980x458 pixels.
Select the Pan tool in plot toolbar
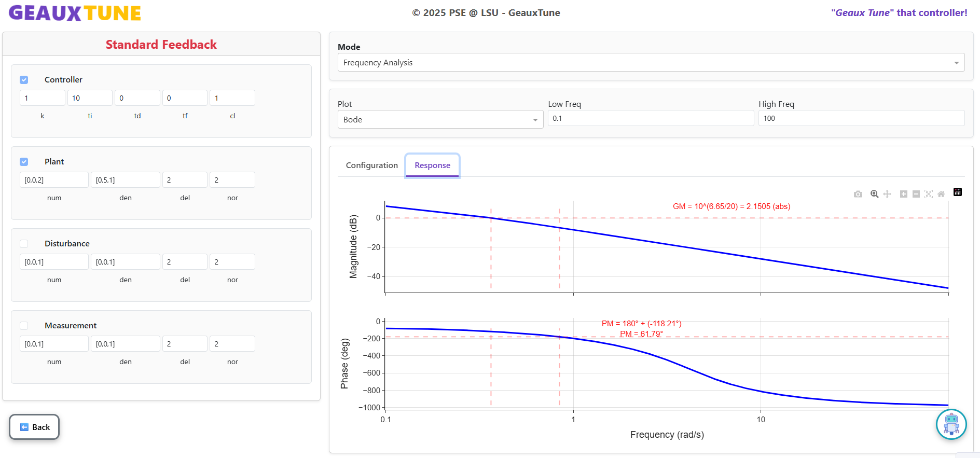pos(887,194)
